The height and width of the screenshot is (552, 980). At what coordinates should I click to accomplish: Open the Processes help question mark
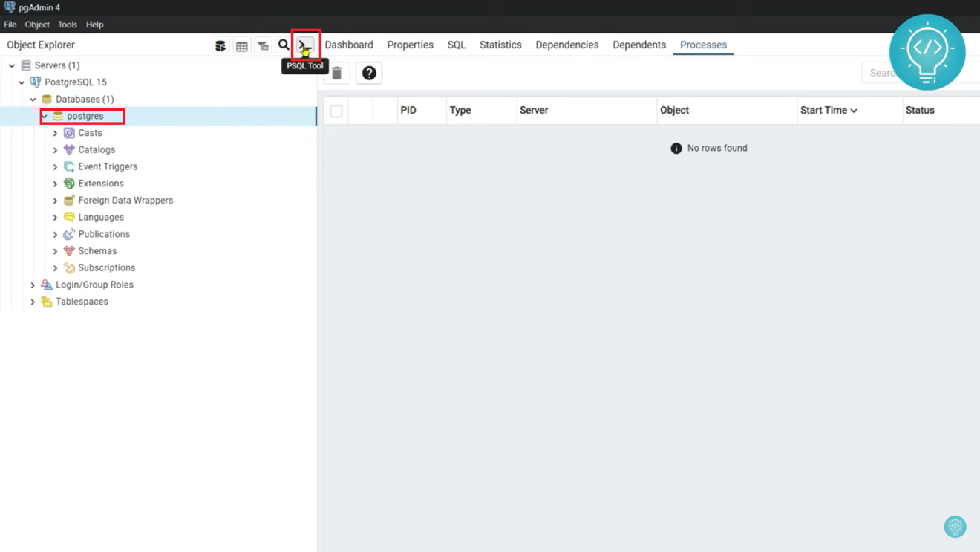click(x=368, y=72)
